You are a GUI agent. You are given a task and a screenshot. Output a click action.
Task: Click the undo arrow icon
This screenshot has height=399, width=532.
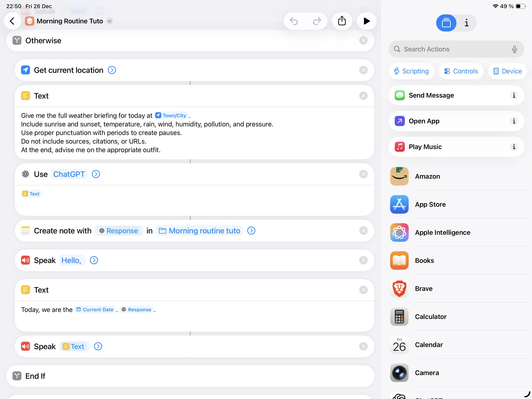click(x=294, y=21)
